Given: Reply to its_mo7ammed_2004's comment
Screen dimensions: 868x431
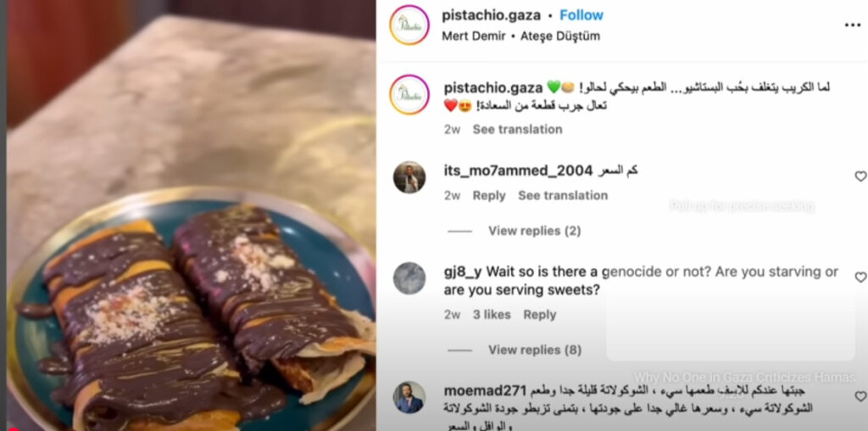Looking at the screenshot, I should pos(489,195).
